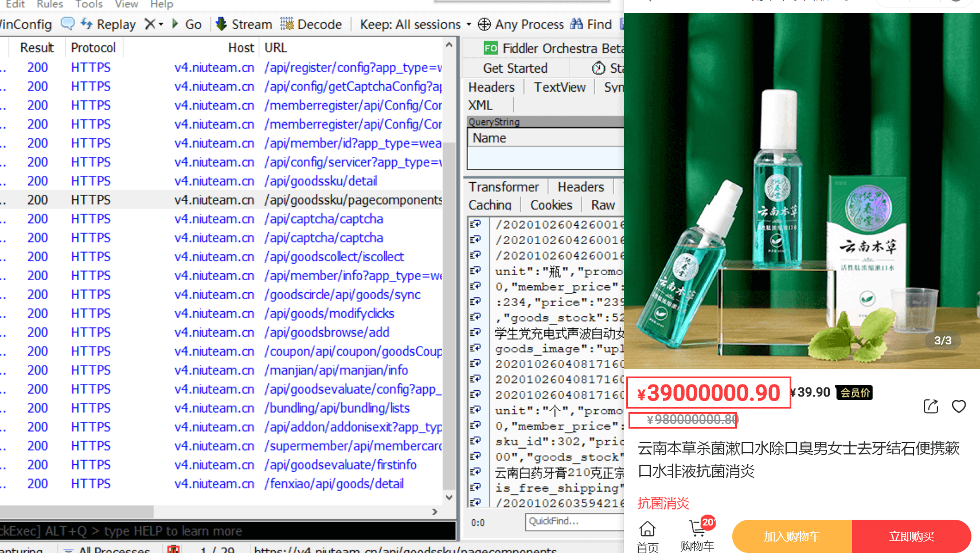Click the session list scroll-up arrow
Image resolution: width=980 pixels, height=553 pixels.
click(x=449, y=45)
